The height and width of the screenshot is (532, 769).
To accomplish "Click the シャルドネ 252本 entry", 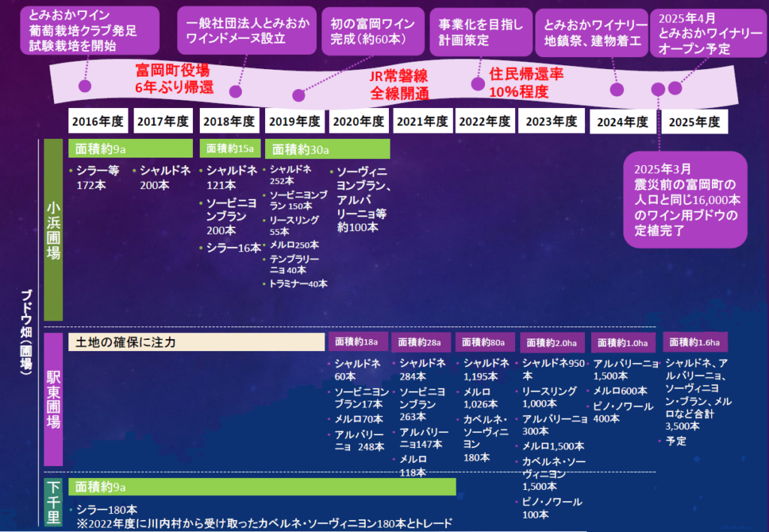I will point(288,175).
